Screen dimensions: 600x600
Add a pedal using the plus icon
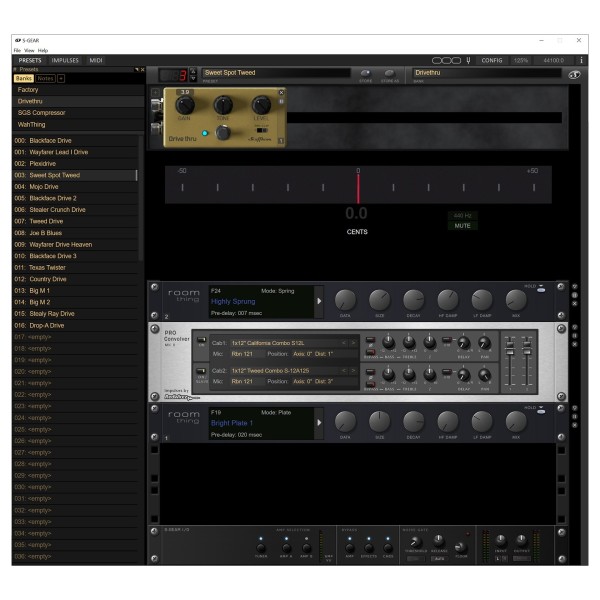point(155,92)
